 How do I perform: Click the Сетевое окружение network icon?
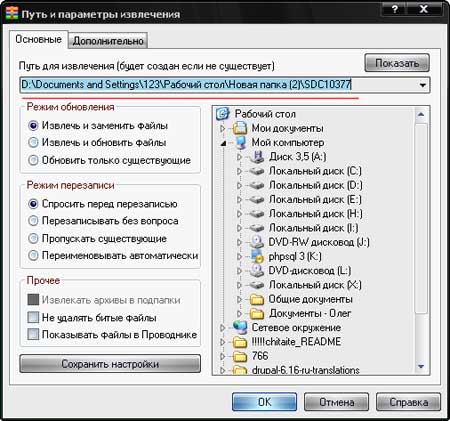(x=240, y=328)
